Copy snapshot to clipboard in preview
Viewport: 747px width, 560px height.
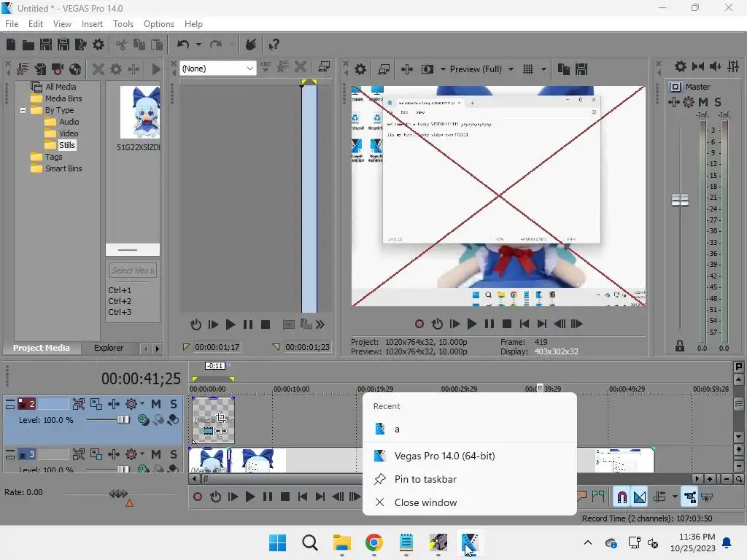point(564,69)
